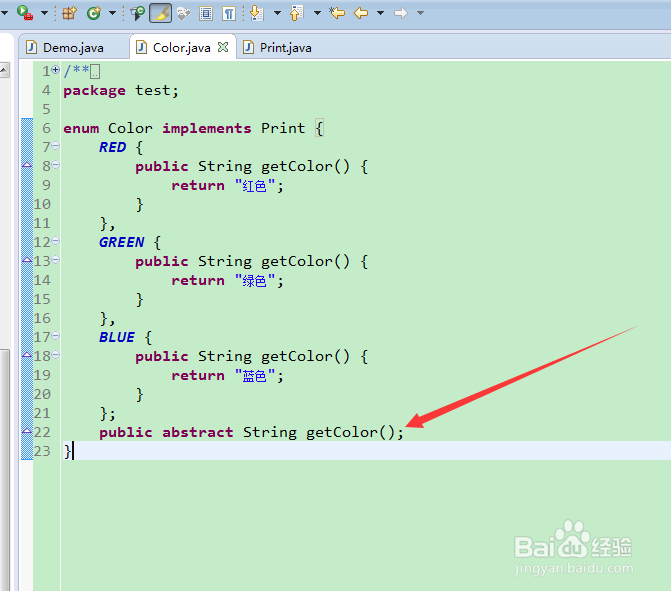The image size is (671, 591).
Task: Toggle Block Selection Mode
Action: [x=206, y=13]
